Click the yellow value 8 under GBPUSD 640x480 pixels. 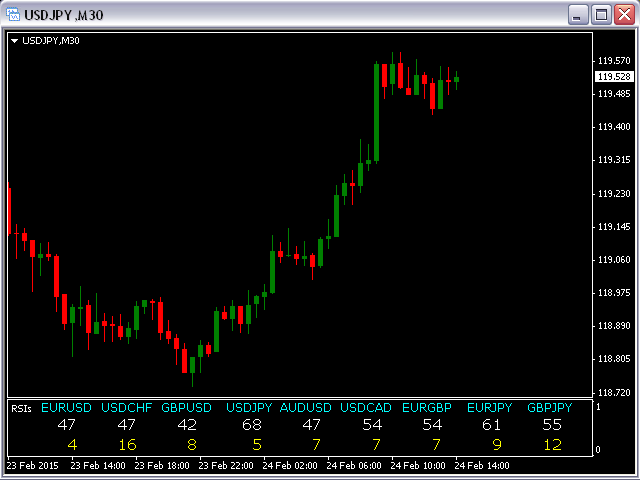coord(192,444)
